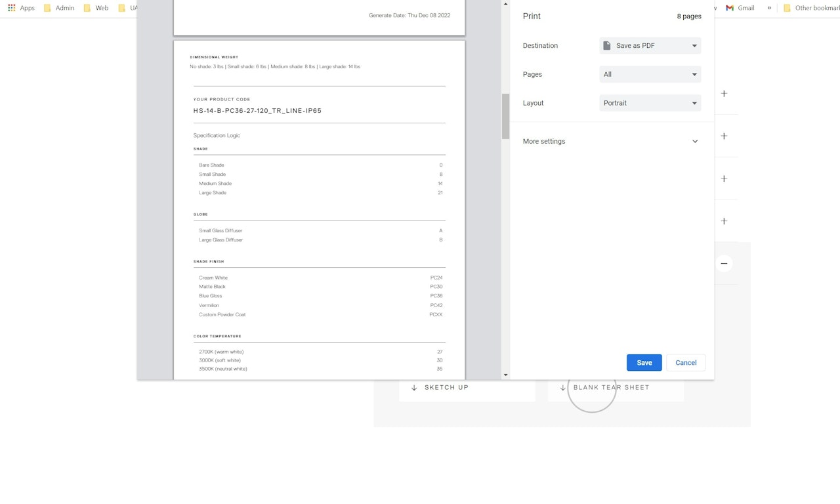Click the print preview scrollbar thumb
Screen dimensions: 840x504
tap(505, 116)
